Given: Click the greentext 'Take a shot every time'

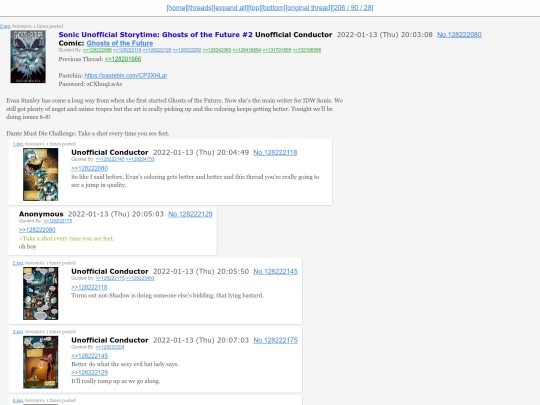Looking at the screenshot, I should 66,238.
